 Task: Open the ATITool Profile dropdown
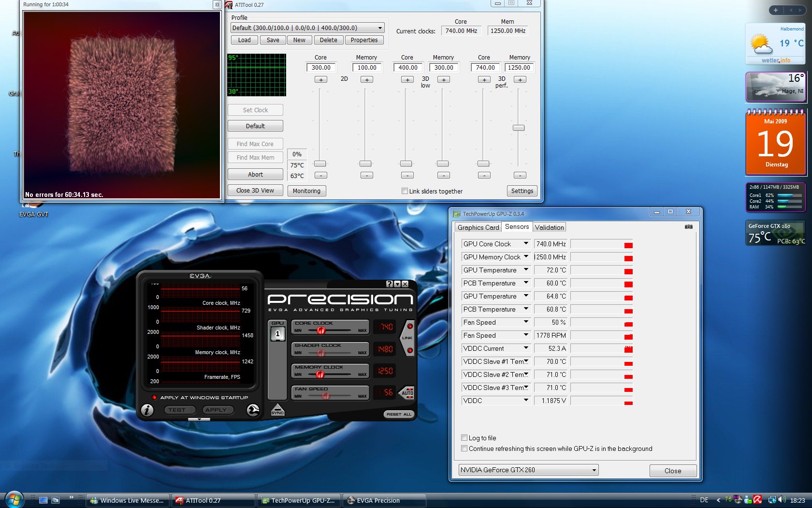pos(308,28)
